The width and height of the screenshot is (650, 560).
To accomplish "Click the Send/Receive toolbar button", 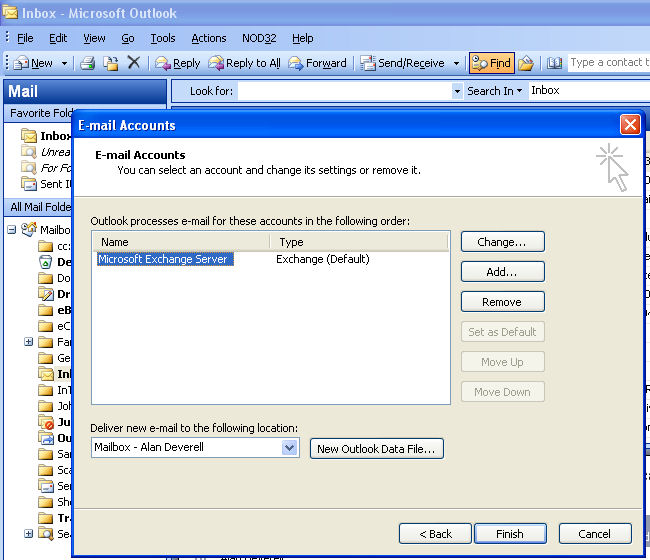I will pos(402,63).
